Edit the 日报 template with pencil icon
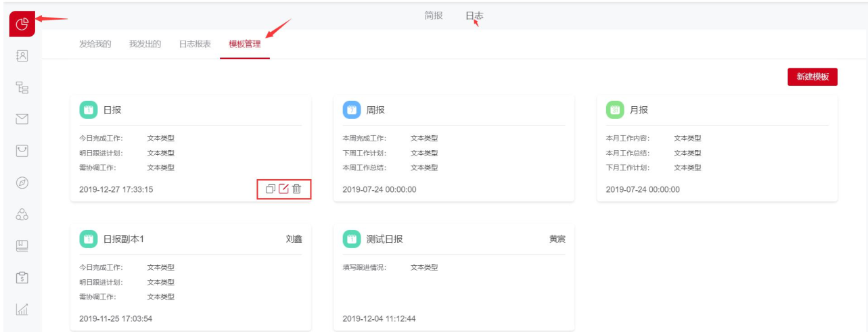This screenshot has height=332, width=868. [x=283, y=189]
